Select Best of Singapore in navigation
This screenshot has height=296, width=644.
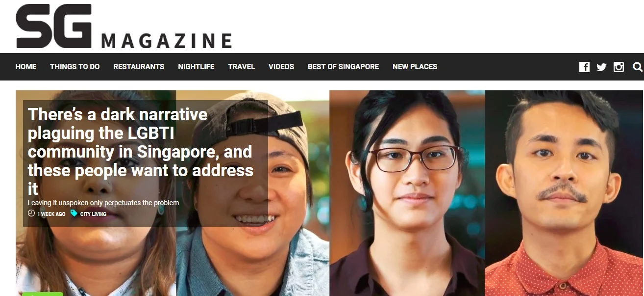point(343,67)
